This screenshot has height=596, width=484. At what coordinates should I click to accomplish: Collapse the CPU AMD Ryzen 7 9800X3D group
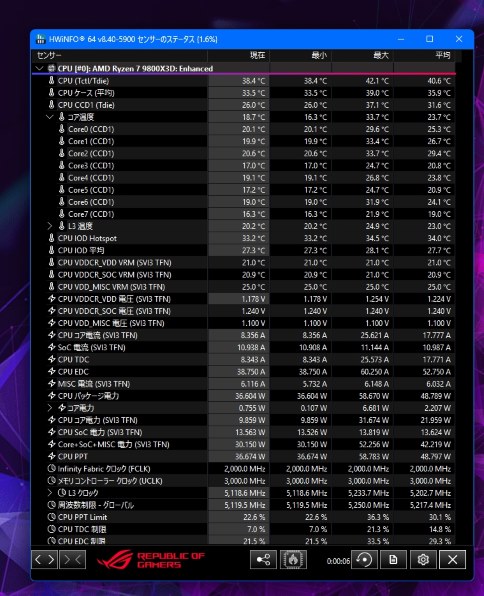coord(39,68)
